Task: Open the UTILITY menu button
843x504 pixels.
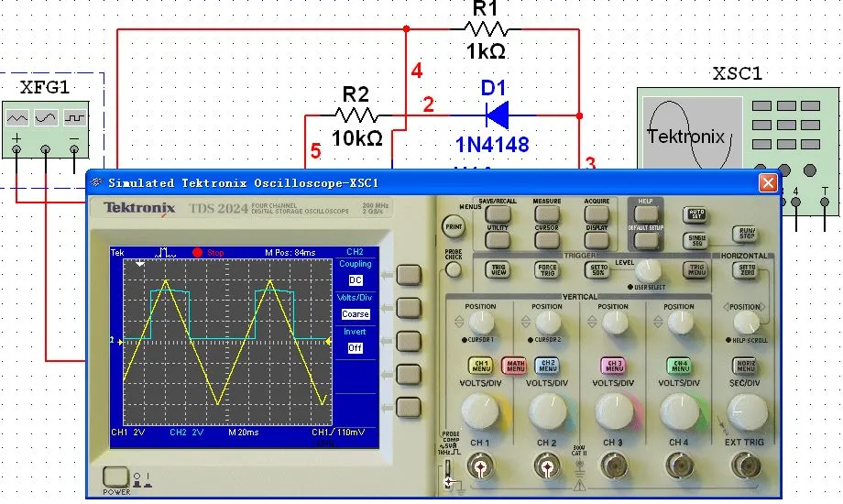Action: tap(498, 240)
